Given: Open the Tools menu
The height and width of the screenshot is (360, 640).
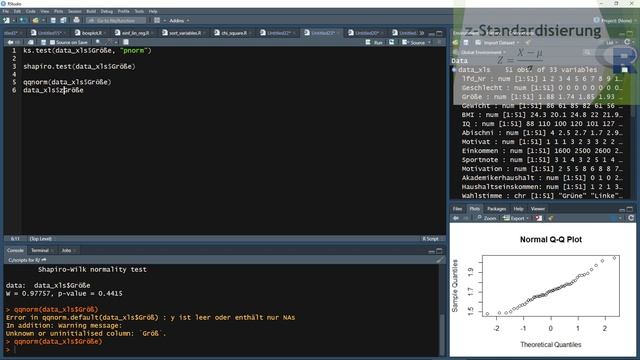Looking at the screenshot, I should click(x=139, y=11).
